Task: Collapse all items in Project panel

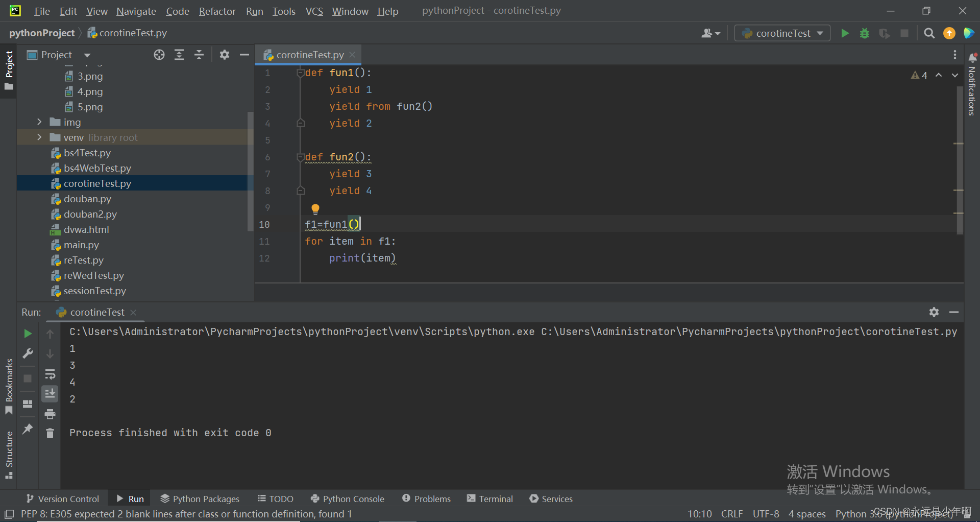Action: click(199, 55)
